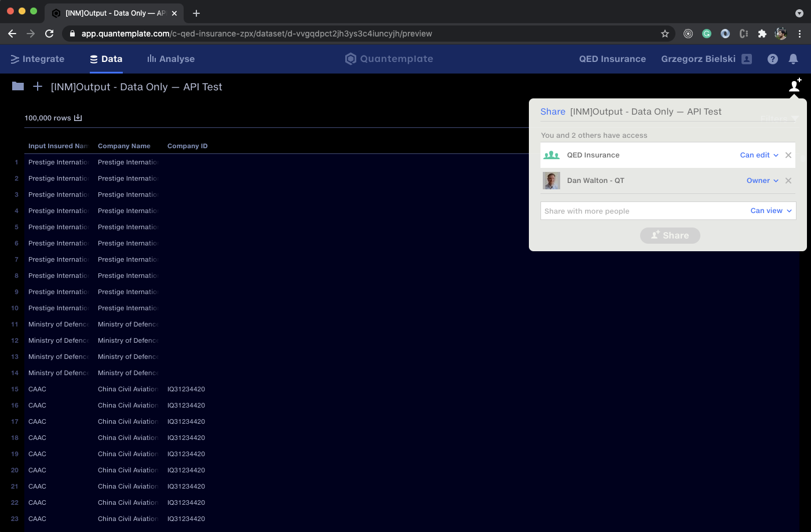Click the Company Name column header
This screenshot has height=532, width=811.
(x=124, y=146)
